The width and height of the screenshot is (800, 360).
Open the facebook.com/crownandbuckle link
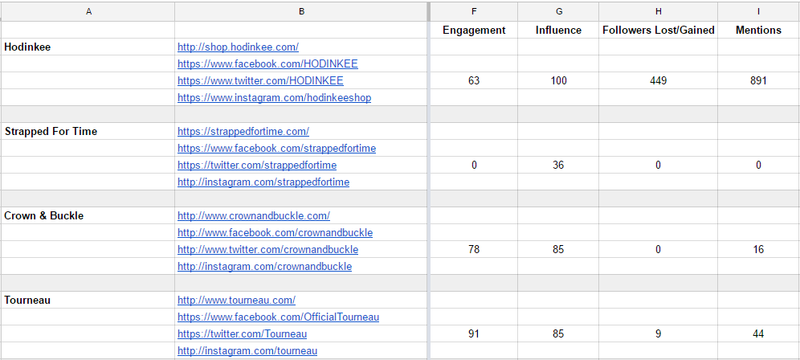click(x=275, y=233)
